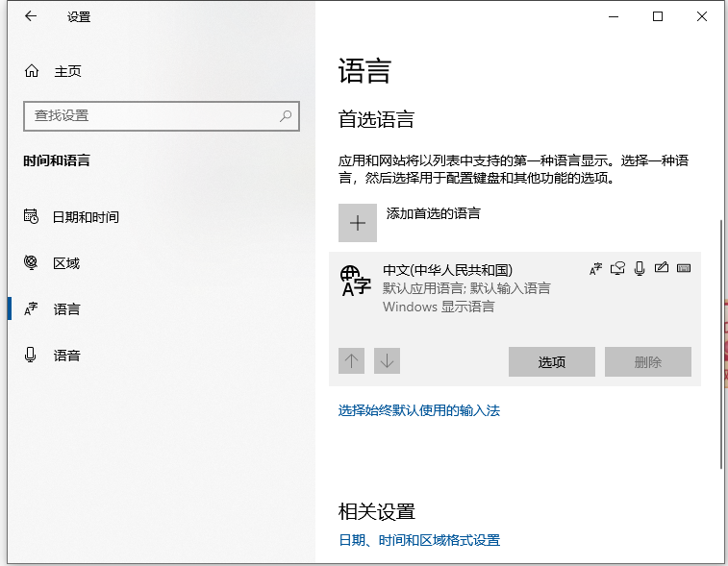Open 区域 (Region) settings section
The image size is (728, 566).
tap(65, 263)
